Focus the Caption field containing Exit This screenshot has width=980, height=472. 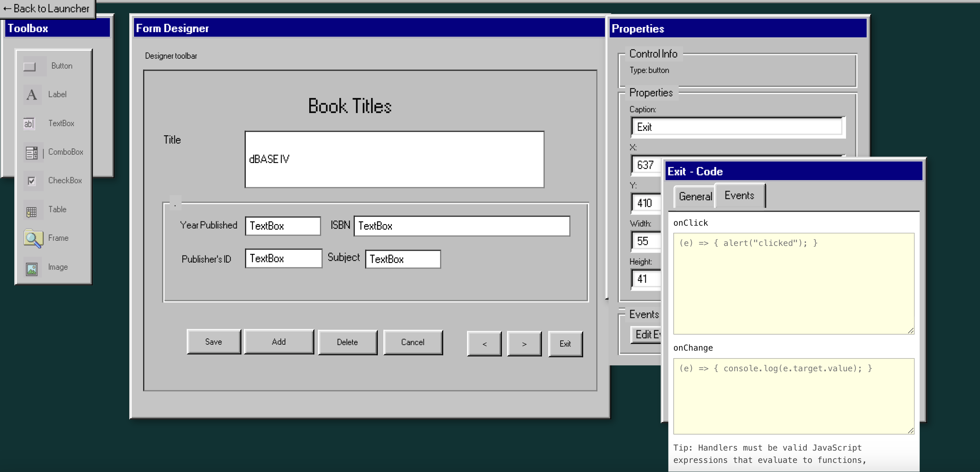[738, 127]
